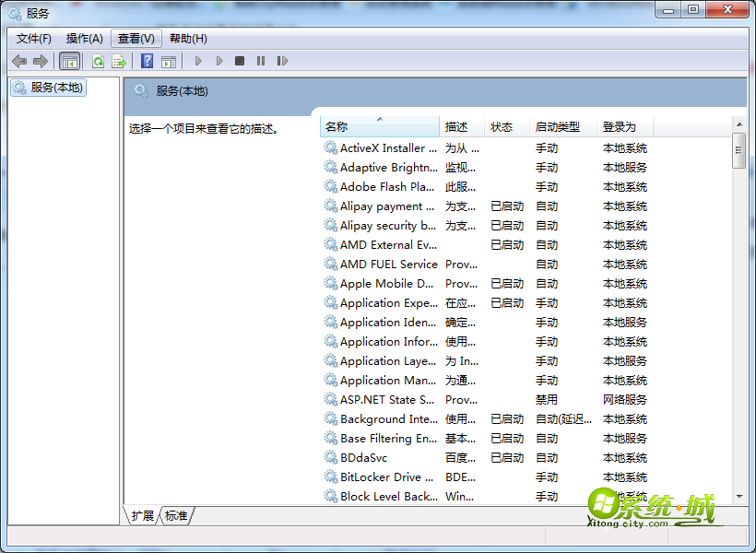This screenshot has height=553, width=756.
Task: Click the forward navigation arrow
Action: (x=41, y=61)
